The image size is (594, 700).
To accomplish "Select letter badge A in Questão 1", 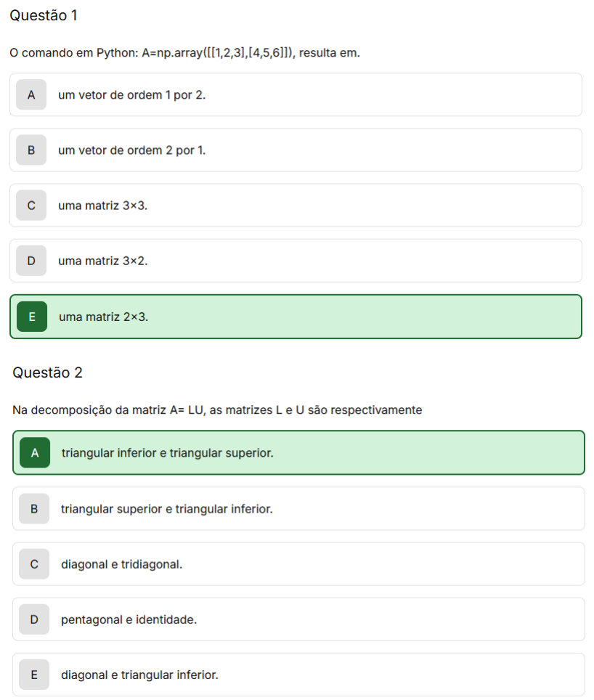I will coord(31,94).
